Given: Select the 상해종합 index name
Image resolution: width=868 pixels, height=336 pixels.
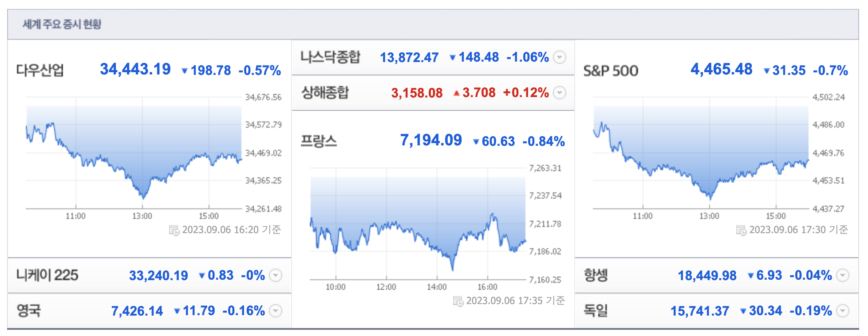Looking at the screenshot, I should point(325,92).
